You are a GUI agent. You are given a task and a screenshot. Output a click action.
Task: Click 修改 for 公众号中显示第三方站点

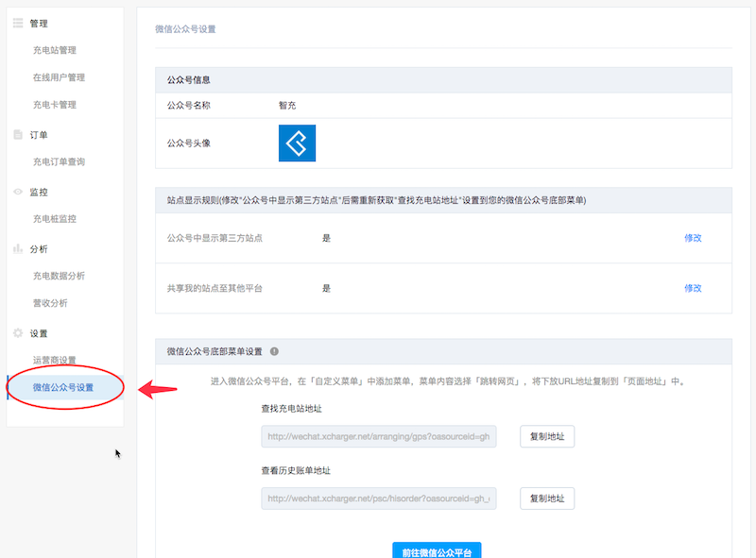point(693,238)
